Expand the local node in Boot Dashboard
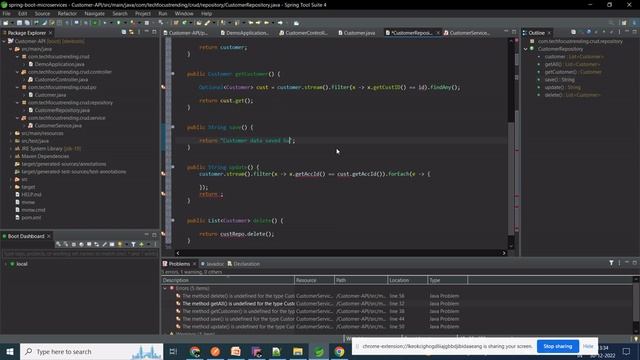Image resolution: width=640 pixels, height=360 pixels. pyautogui.click(x=6, y=264)
